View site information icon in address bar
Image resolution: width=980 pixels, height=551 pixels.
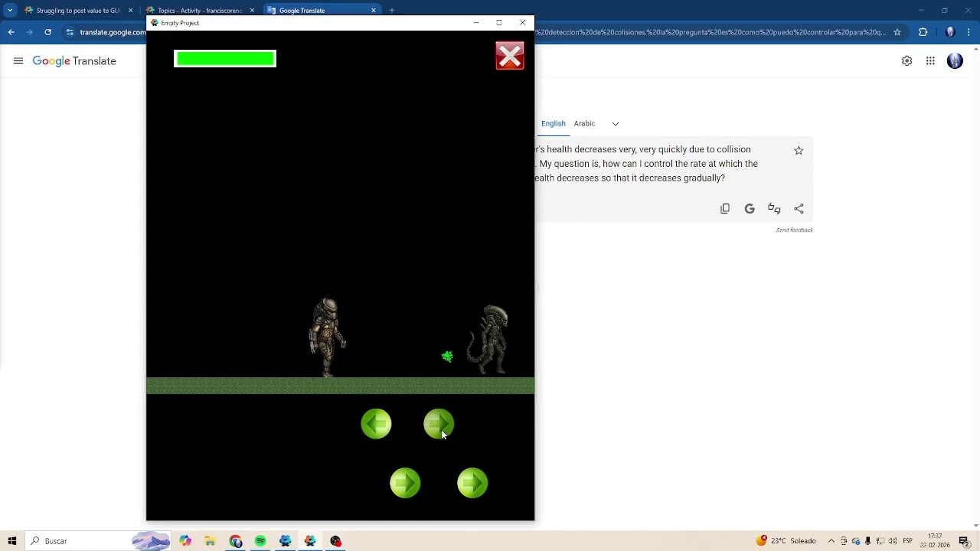[70, 32]
